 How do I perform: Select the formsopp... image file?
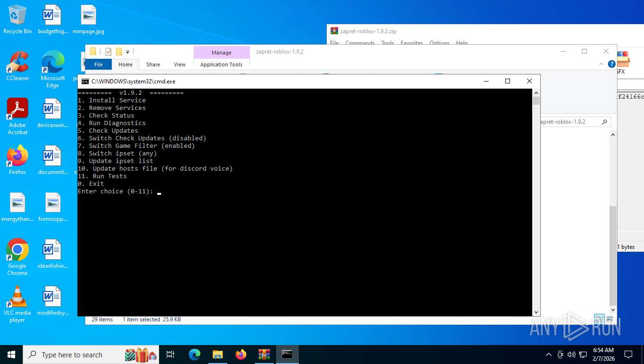coord(53,207)
